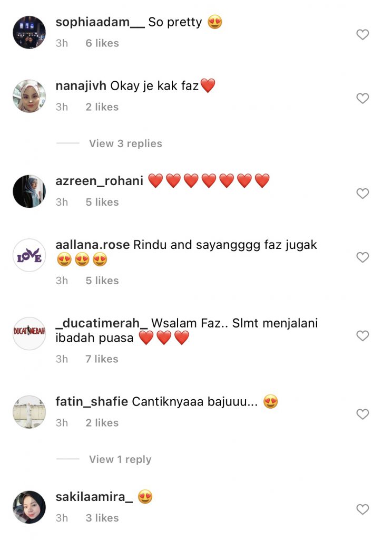
Task: Open the _ducatimerah_ username link
Action: click(x=102, y=323)
